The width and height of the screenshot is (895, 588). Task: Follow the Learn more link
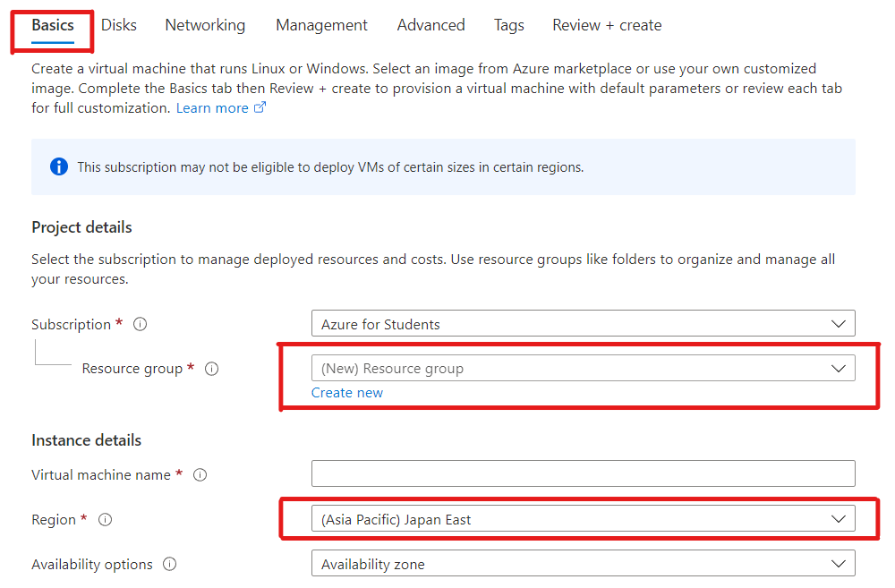(x=212, y=108)
